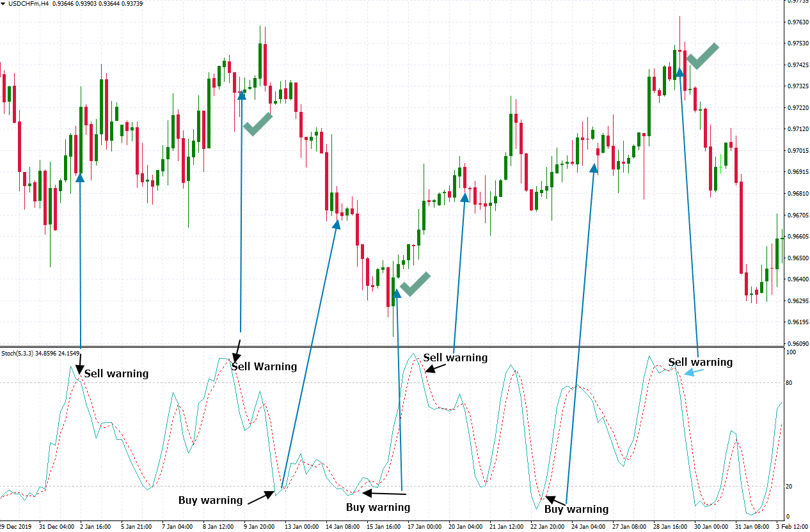This screenshot has width=810, height=532.
Task: Click the 13 Jan 00:00 date label
Action: tap(302, 527)
